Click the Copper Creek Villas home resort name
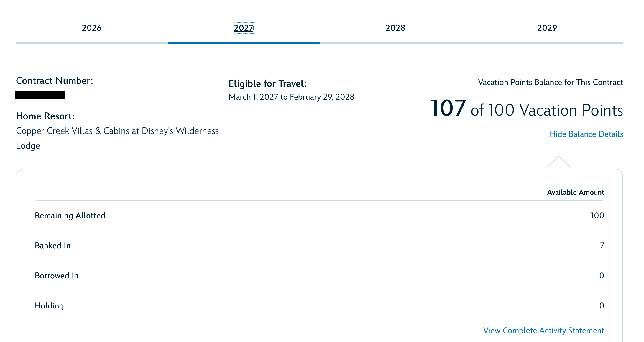 [117, 138]
